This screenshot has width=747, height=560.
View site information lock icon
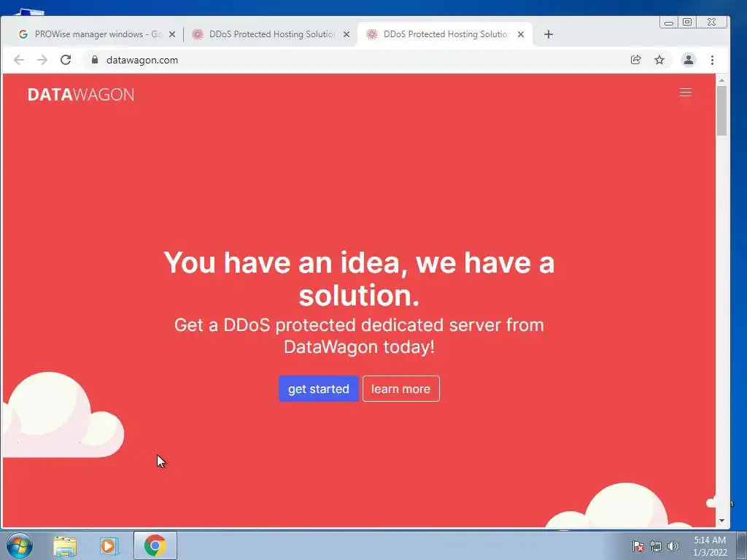[x=95, y=60]
